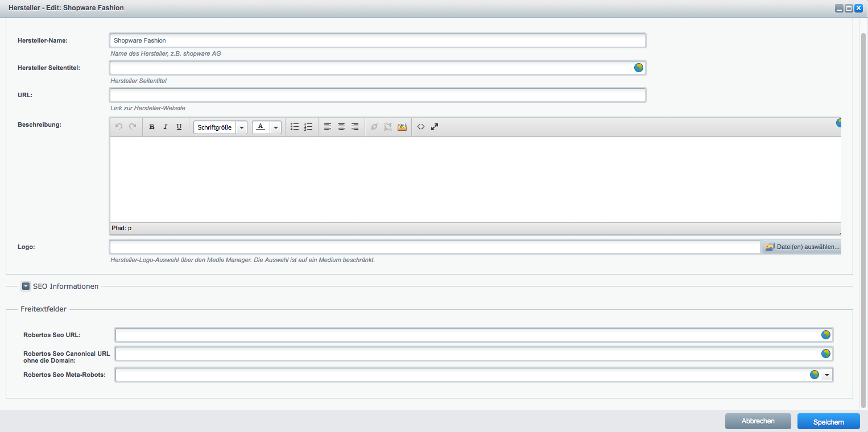The width and height of the screenshot is (868, 432).
Task: Click globe icon in Robertos Seo Canonical URL field
Action: click(826, 354)
